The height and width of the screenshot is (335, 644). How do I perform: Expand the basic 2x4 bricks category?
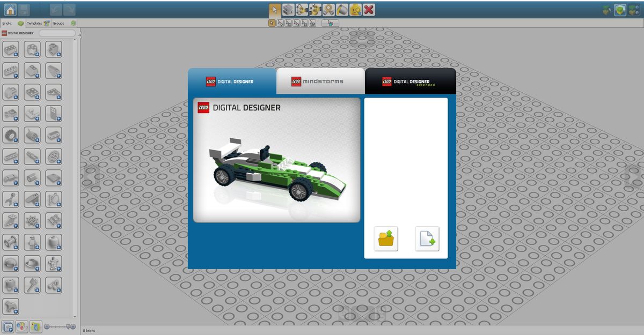(11, 49)
